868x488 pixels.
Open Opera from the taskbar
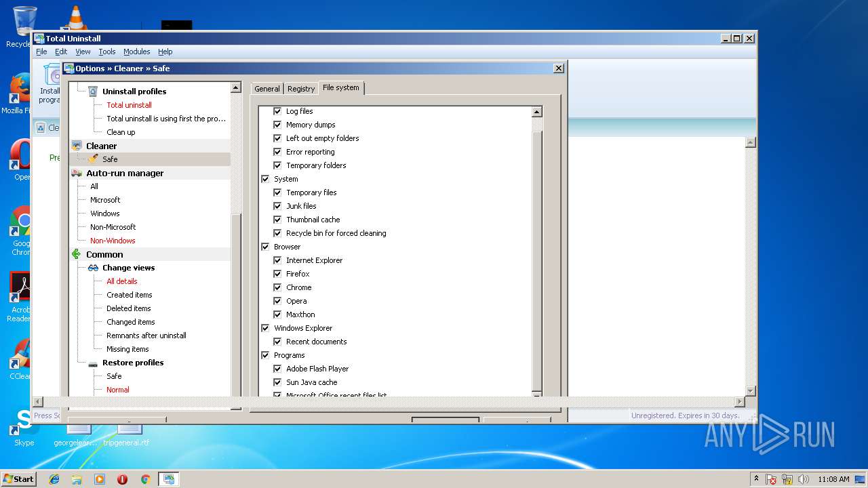(123, 479)
